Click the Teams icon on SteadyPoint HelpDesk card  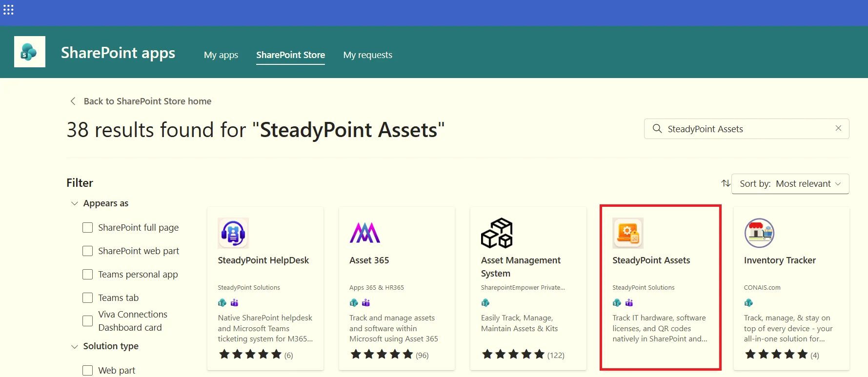click(235, 303)
